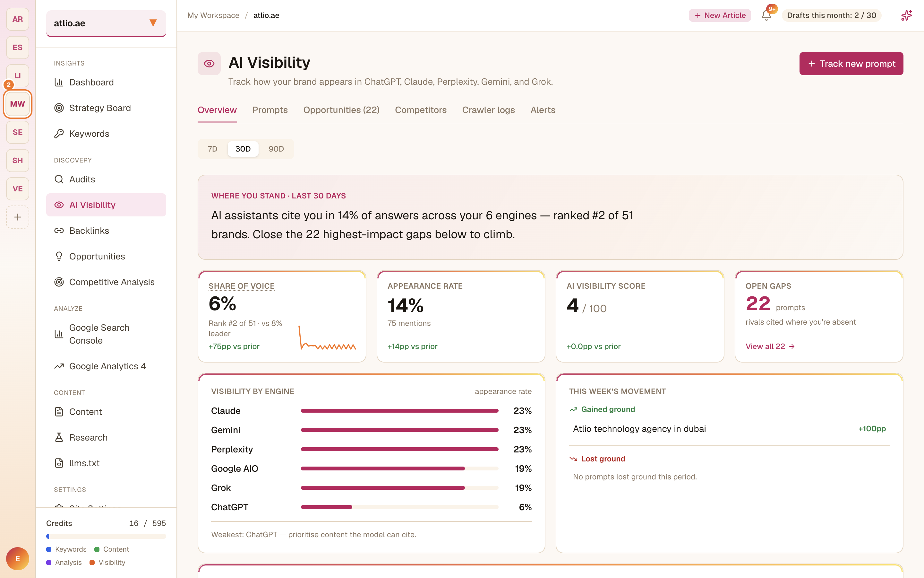Open the user avatar E

point(18,558)
